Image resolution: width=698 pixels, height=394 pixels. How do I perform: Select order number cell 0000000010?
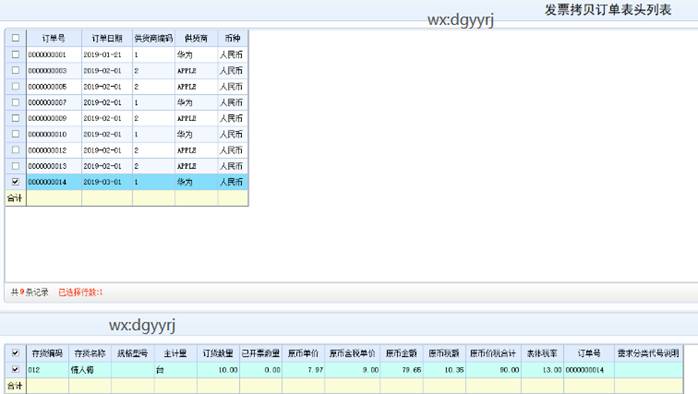tap(54, 134)
